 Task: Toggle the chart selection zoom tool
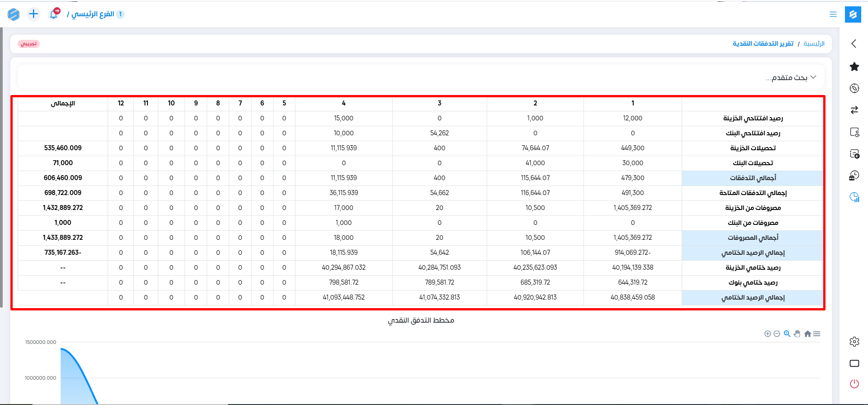787,334
